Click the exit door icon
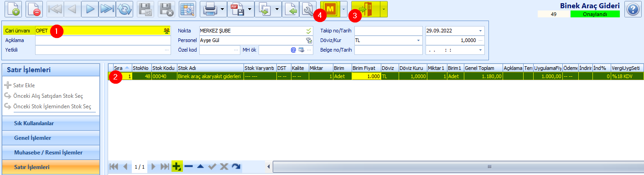 (x=366, y=9)
